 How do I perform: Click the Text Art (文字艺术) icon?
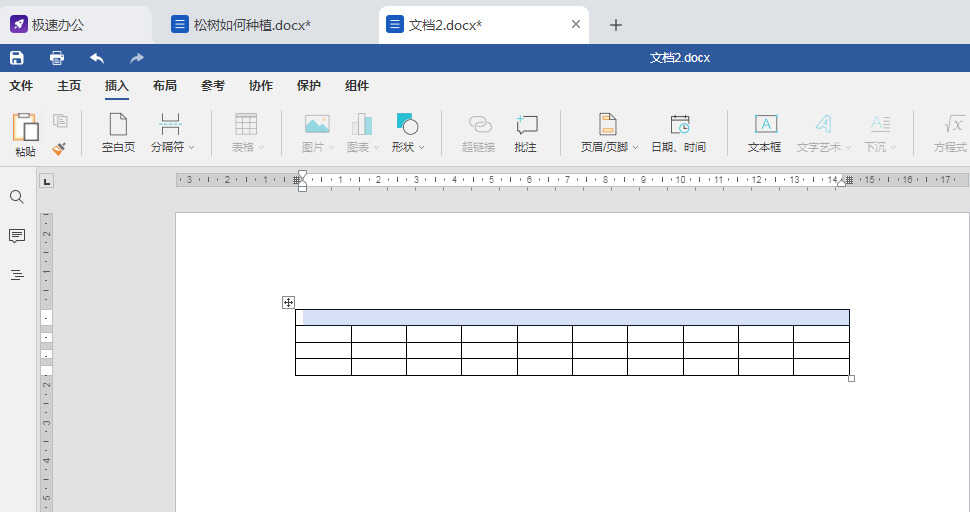click(823, 124)
